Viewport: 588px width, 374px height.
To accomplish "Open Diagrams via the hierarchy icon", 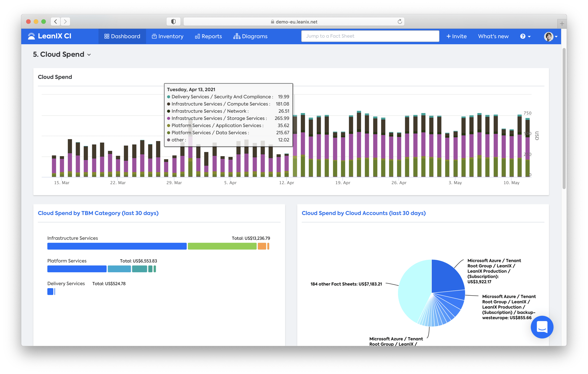I will coord(237,36).
